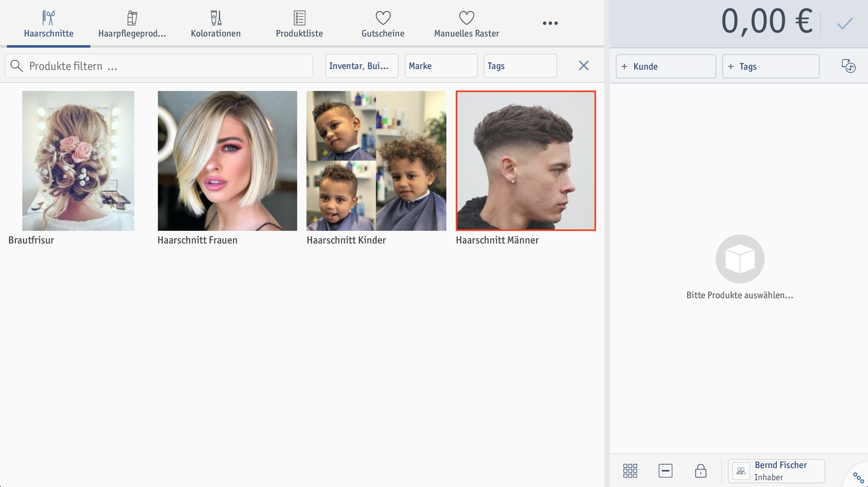This screenshot has height=487, width=868.
Task: Click the Produktliste list icon
Action: 299,18
